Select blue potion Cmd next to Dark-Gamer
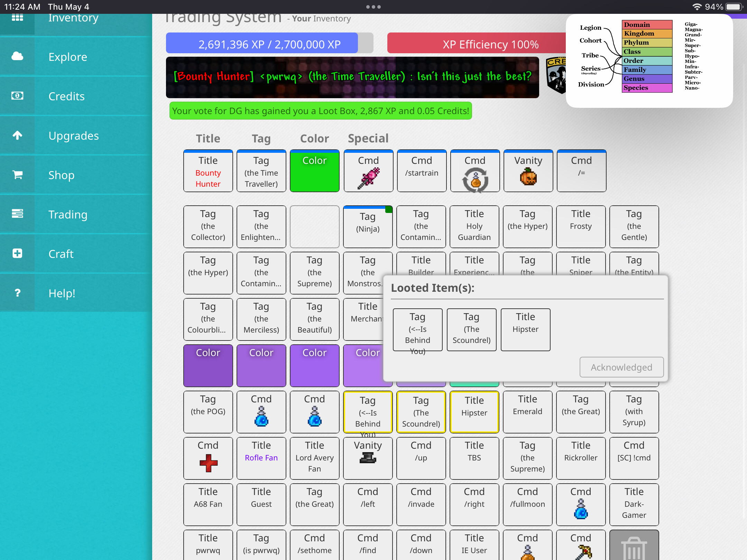The height and width of the screenshot is (560, 747). 581,504
